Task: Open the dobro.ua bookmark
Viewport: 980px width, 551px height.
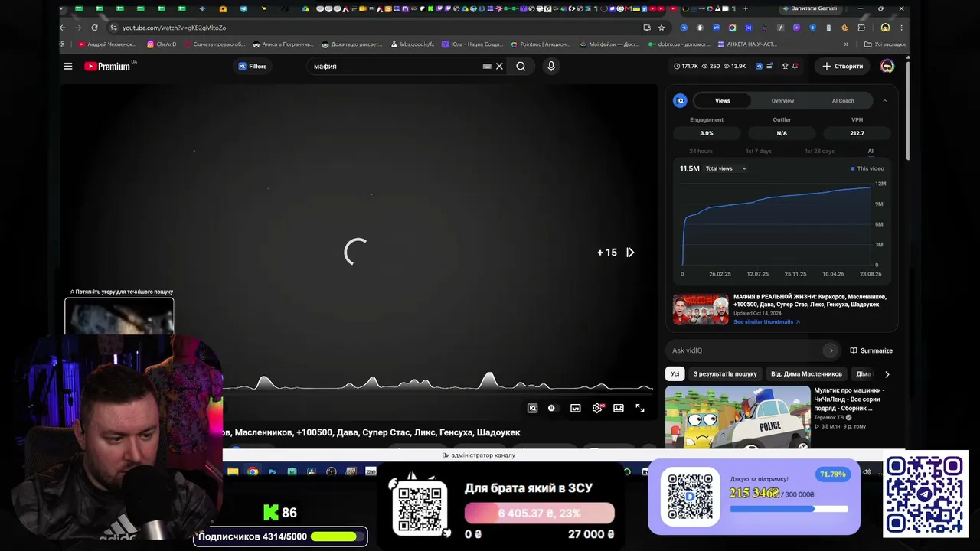Action: pyautogui.click(x=679, y=44)
